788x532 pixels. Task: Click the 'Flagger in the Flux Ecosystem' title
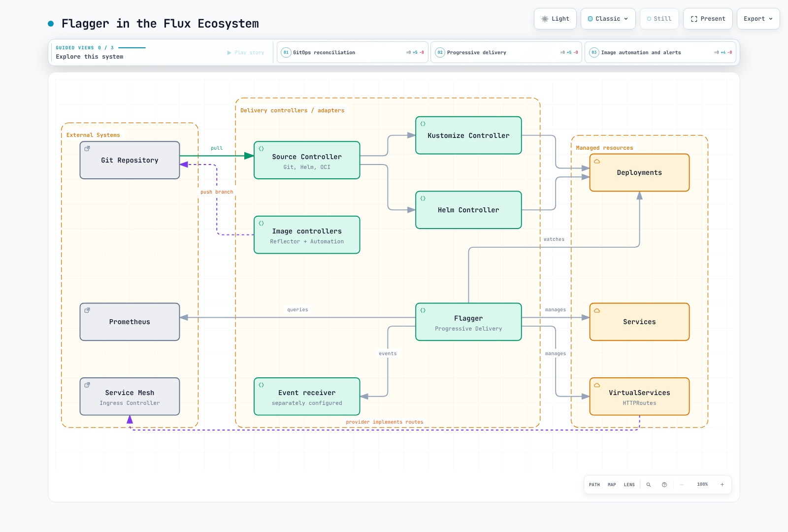point(160,24)
